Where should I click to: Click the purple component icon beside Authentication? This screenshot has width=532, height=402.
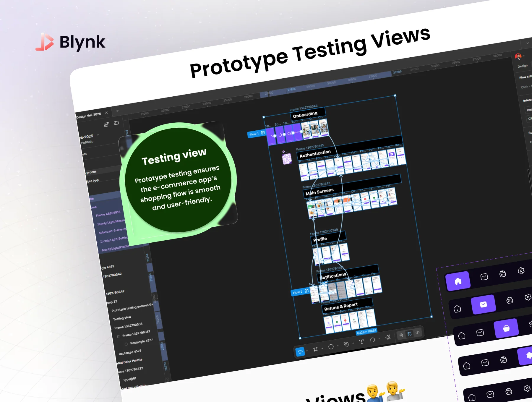pyautogui.click(x=286, y=159)
